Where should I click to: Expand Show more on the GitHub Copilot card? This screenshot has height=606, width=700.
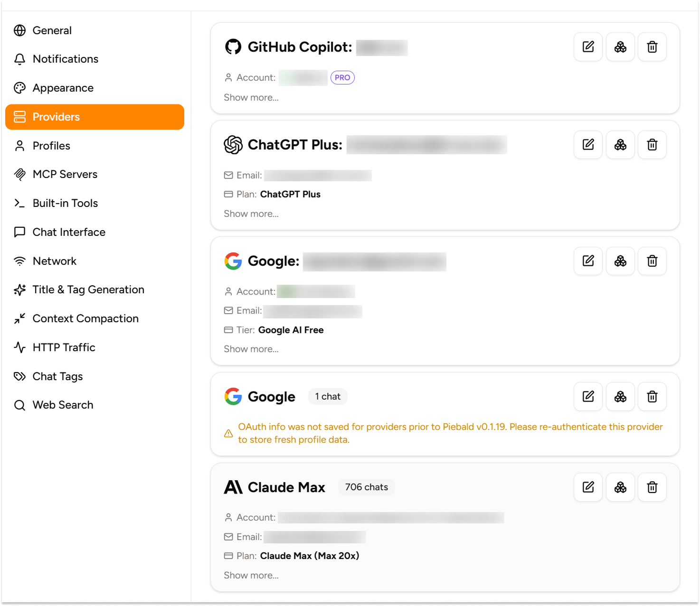(x=251, y=97)
